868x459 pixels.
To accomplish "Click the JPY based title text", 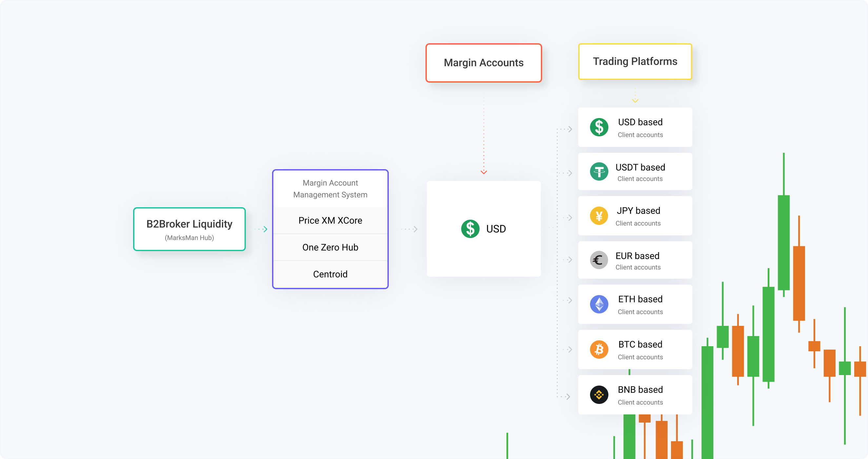I will click(x=638, y=210).
